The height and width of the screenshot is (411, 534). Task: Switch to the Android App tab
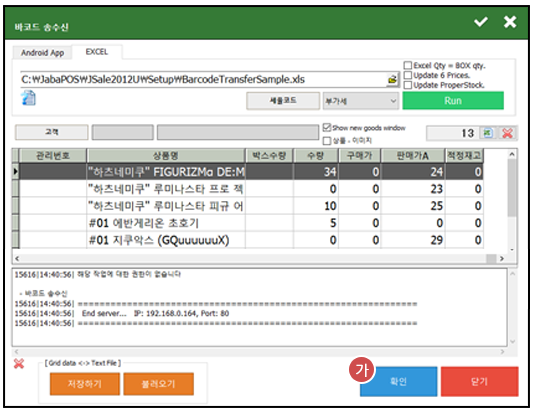point(43,53)
